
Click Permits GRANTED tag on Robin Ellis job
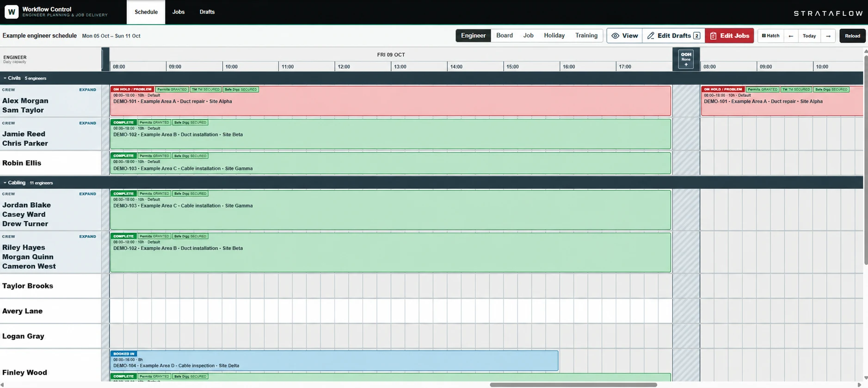(154, 156)
